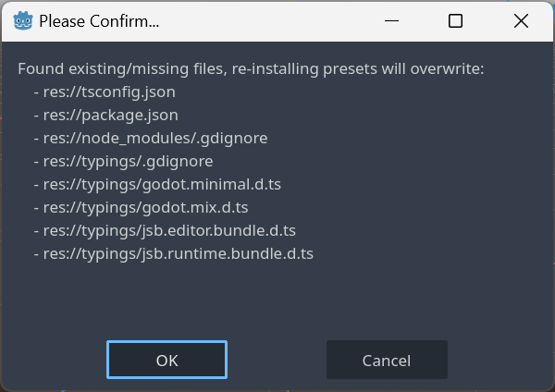Click the "Please Confirm..." window title text

(x=99, y=21)
